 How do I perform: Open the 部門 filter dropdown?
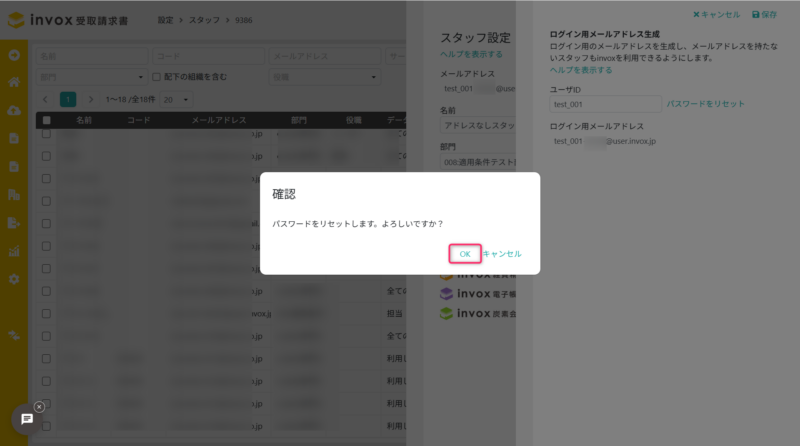[x=92, y=77]
